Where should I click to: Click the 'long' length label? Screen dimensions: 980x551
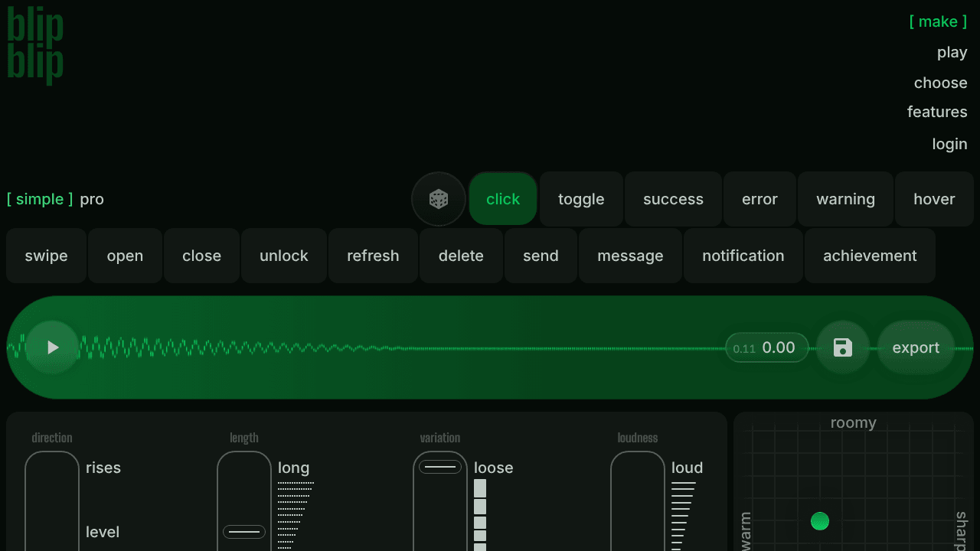293,468
